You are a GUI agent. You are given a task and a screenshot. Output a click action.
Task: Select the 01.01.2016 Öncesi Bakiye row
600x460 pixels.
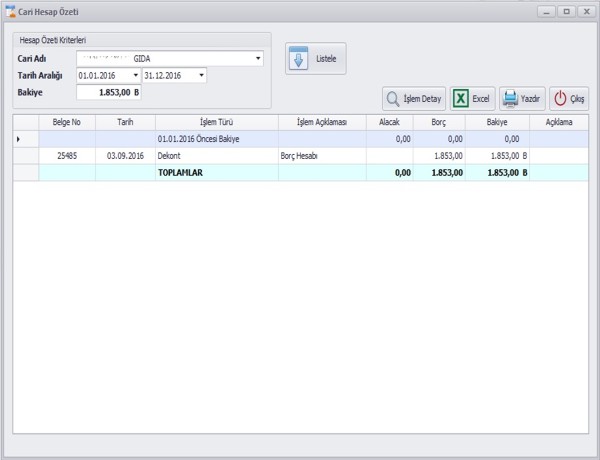coord(301,139)
